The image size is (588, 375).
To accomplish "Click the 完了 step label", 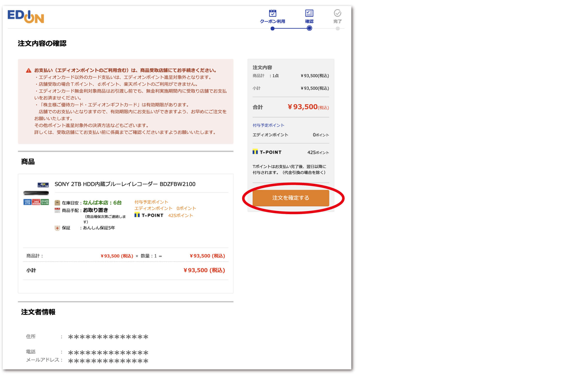I will pyautogui.click(x=337, y=21).
